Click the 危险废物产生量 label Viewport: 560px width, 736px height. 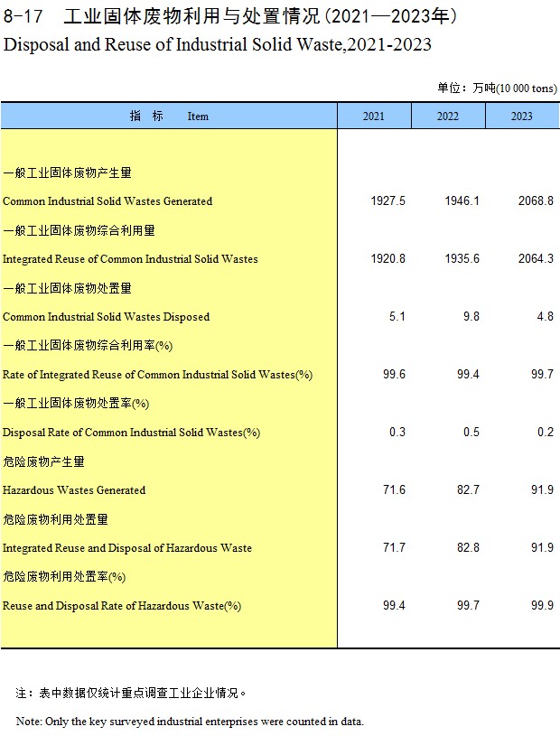pyautogui.click(x=43, y=461)
